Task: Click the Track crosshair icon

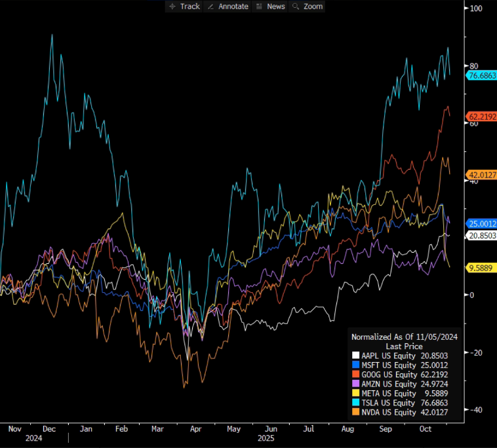Action: click(x=172, y=7)
